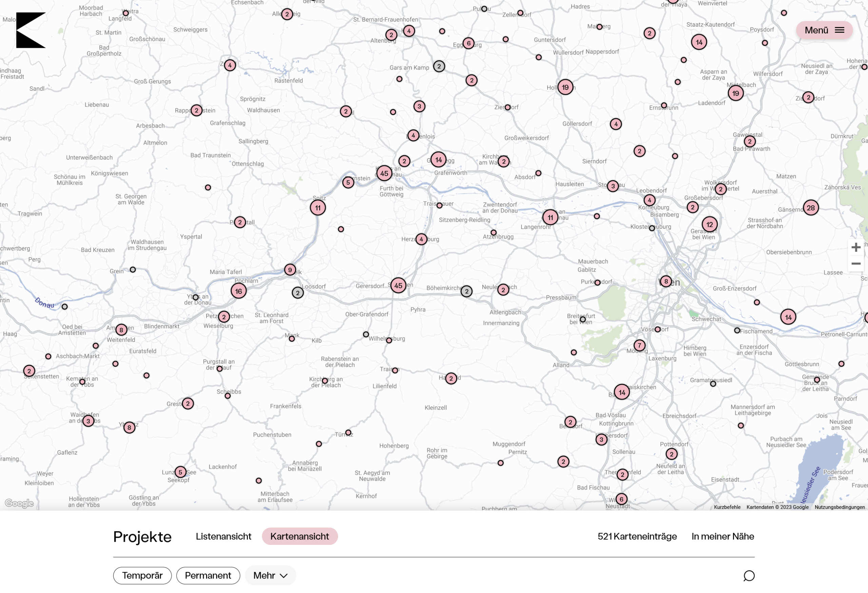Open the cluster marker labeled 9
Screen dimensions: 868x593
click(x=290, y=270)
